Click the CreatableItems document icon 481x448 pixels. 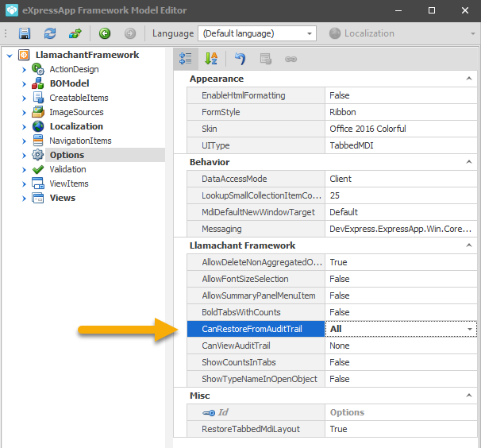coord(38,98)
